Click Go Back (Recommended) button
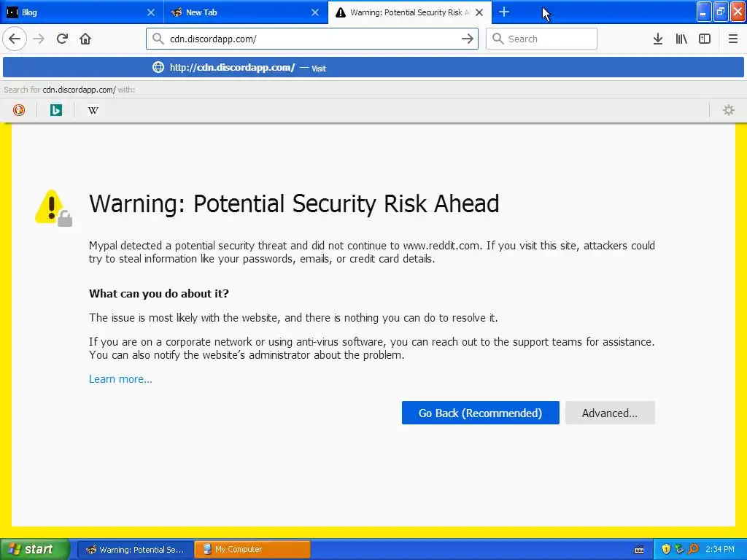Image resolution: width=747 pixels, height=560 pixels. pyautogui.click(x=480, y=413)
